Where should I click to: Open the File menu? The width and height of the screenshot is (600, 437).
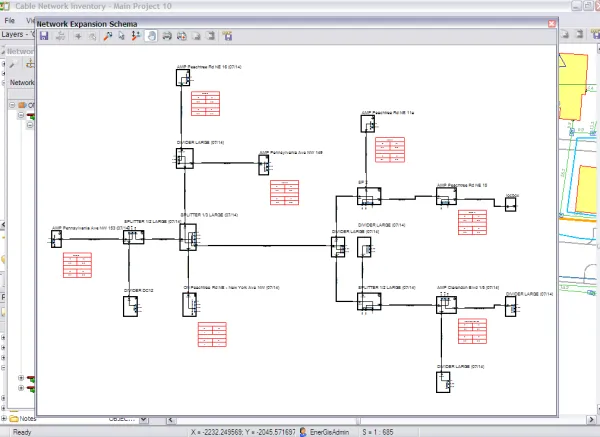click(x=10, y=19)
